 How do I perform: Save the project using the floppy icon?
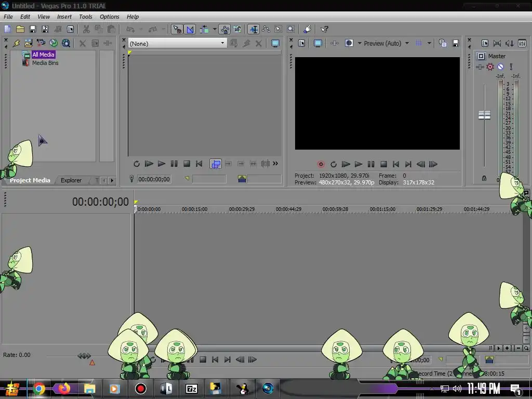33,29
